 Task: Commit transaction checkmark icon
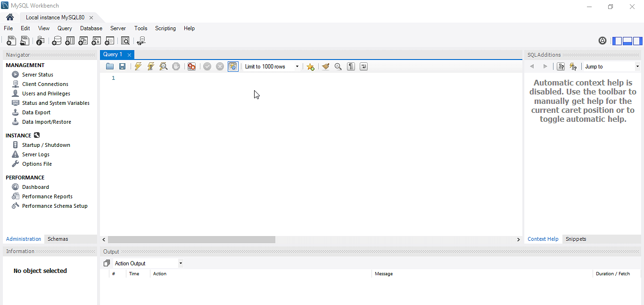tap(207, 67)
